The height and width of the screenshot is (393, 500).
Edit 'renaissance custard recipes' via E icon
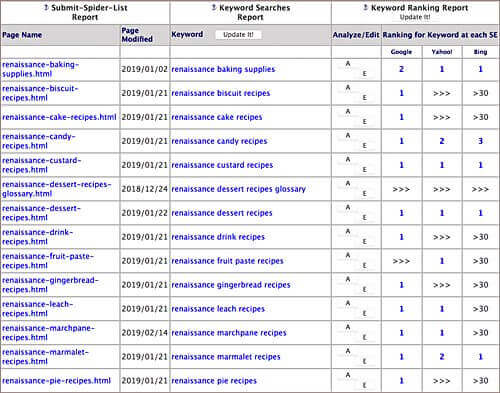pyautogui.click(x=364, y=170)
